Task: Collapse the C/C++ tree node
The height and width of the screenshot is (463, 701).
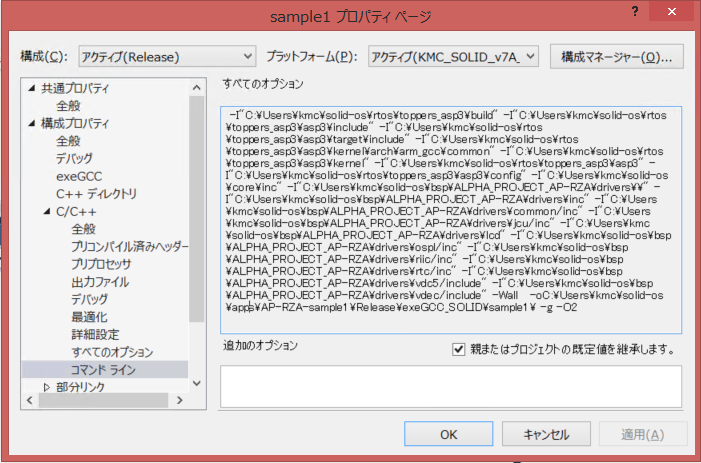Action: (x=46, y=212)
